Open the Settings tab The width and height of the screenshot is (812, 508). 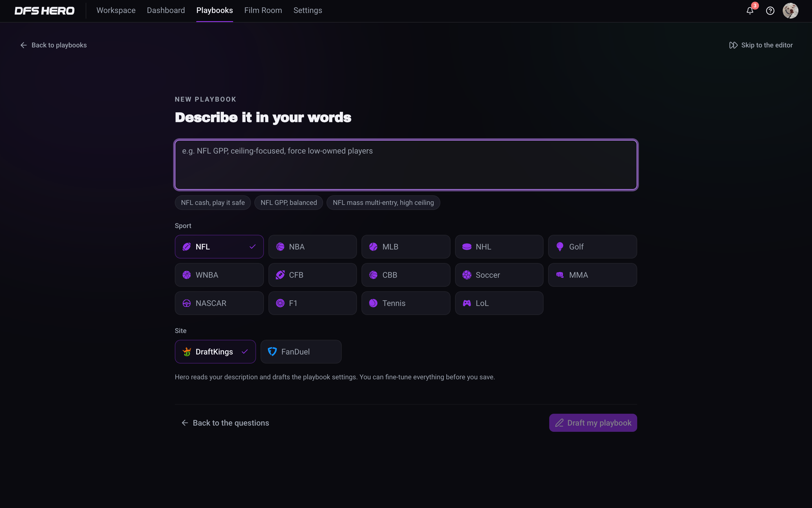tap(308, 10)
